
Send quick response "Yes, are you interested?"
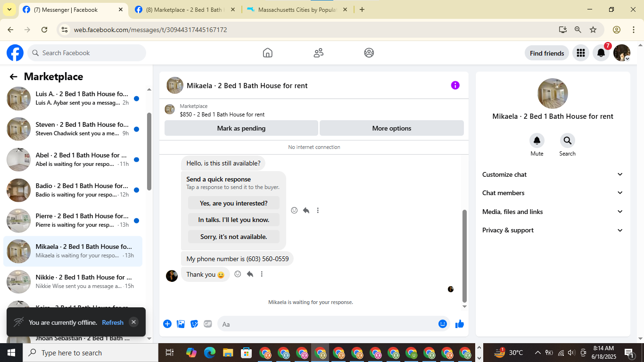click(x=234, y=203)
